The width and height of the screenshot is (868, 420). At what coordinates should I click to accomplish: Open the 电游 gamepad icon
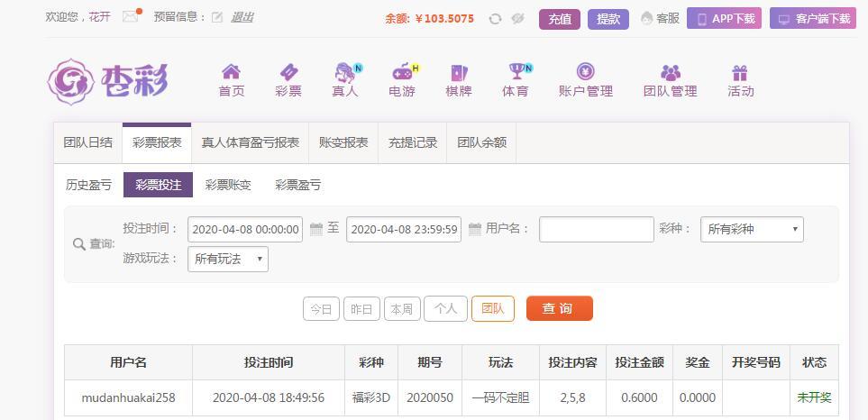point(402,72)
